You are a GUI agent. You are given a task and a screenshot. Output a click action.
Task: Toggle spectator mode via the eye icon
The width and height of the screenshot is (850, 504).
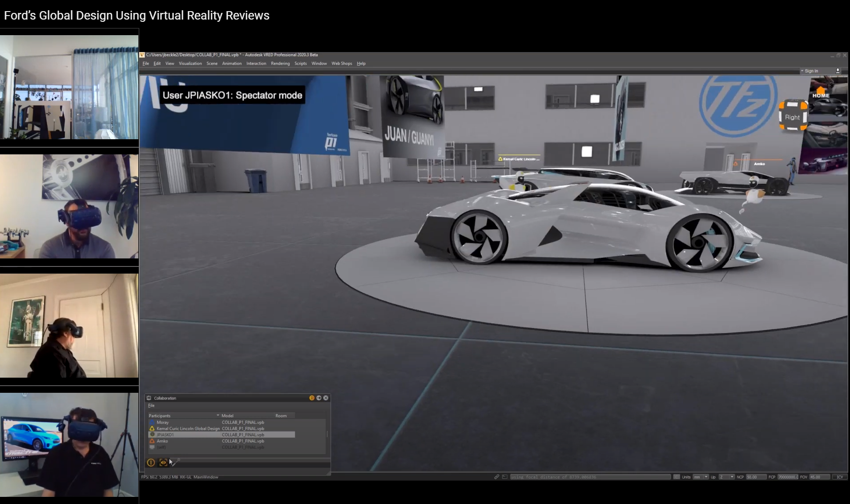pyautogui.click(x=164, y=463)
